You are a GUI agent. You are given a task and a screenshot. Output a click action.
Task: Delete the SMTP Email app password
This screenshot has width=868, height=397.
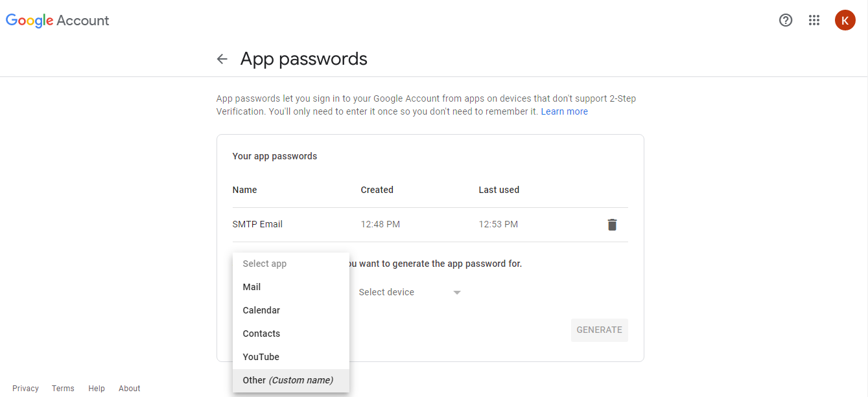(x=612, y=225)
